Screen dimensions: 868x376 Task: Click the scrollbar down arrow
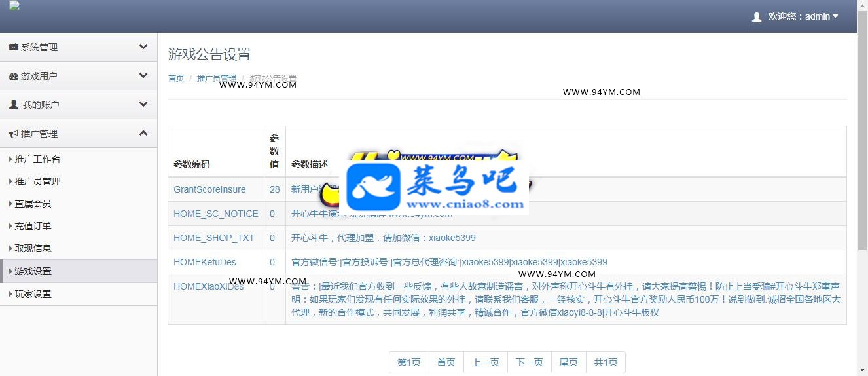pos(863,371)
